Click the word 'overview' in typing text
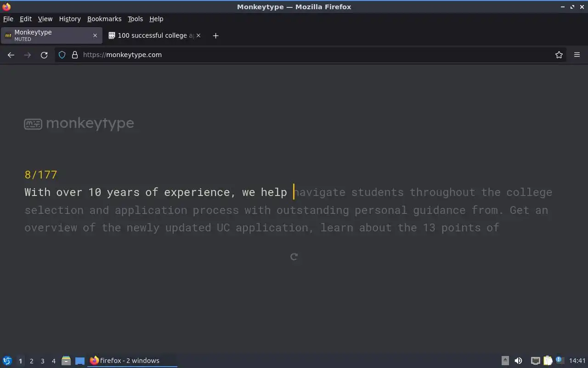Image resolution: width=588 pixels, height=368 pixels. 51,228
